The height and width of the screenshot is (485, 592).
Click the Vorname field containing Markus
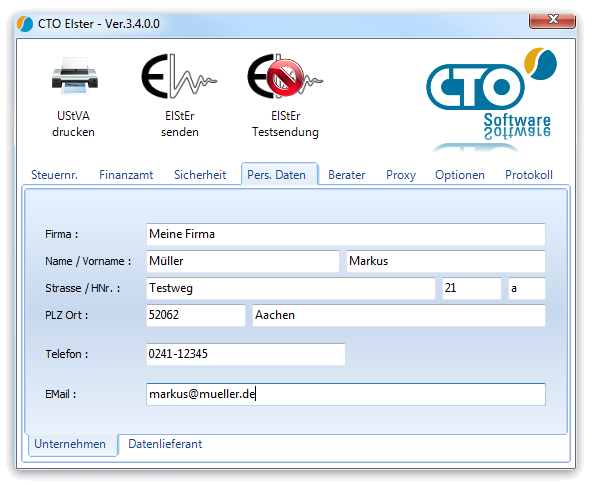click(x=446, y=261)
